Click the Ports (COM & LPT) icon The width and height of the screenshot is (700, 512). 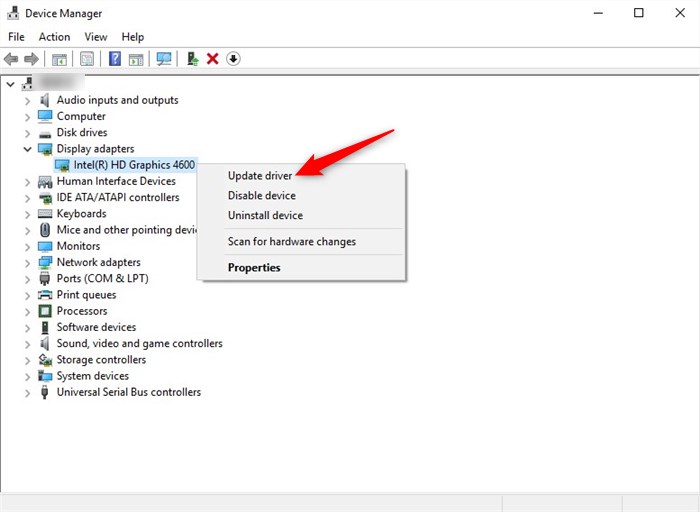click(45, 279)
